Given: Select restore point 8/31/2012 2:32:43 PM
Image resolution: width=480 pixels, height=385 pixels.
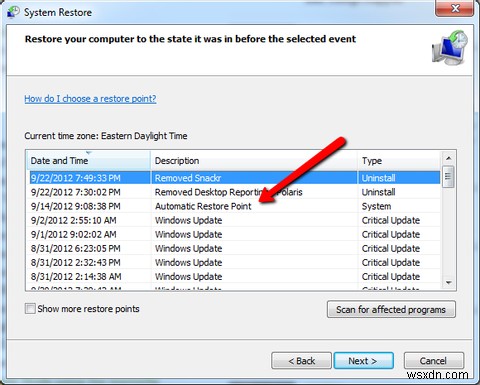Looking at the screenshot, I should tap(235, 262).
